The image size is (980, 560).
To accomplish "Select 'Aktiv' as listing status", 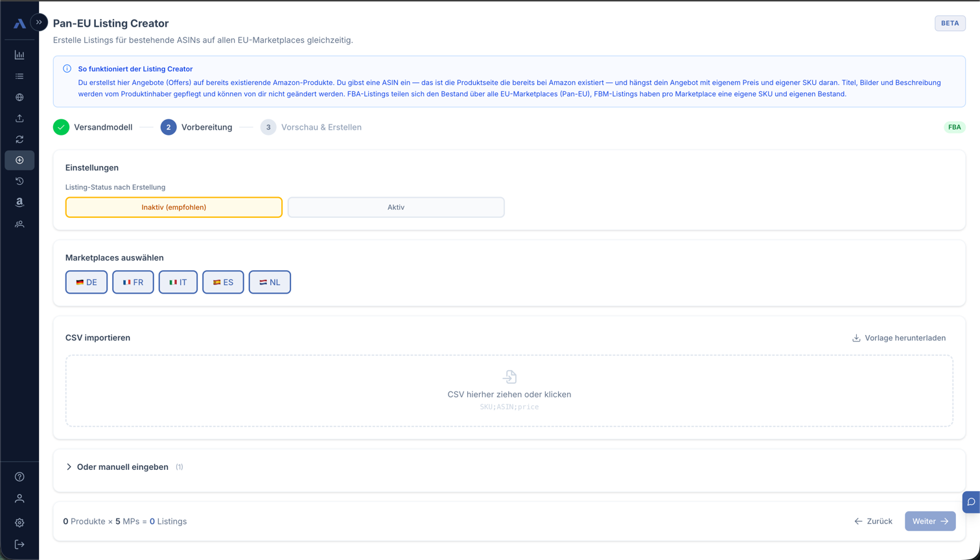I will 396,207.
